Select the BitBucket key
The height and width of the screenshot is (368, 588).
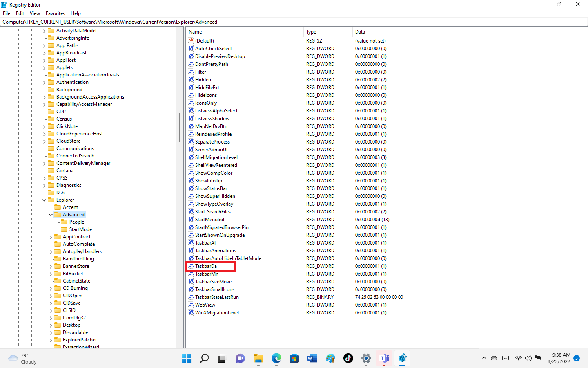(x=73, y=274)
